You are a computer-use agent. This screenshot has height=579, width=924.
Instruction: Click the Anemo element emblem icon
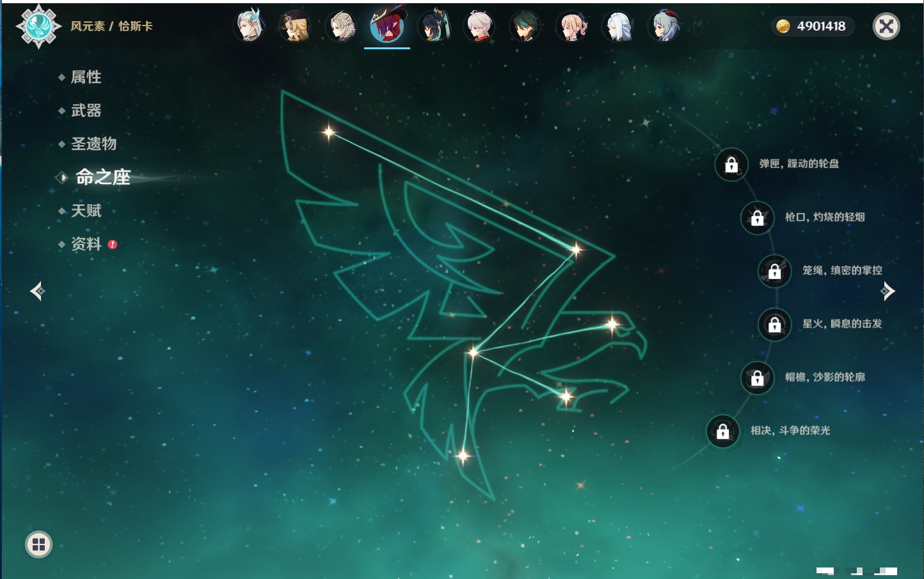click(38, 26)
